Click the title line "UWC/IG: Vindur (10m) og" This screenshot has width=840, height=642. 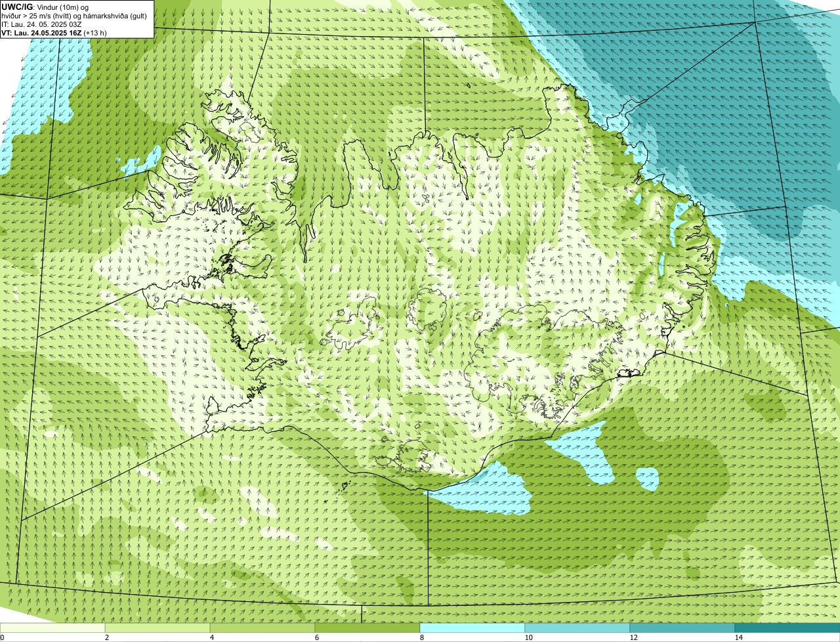tap(45, 7)
